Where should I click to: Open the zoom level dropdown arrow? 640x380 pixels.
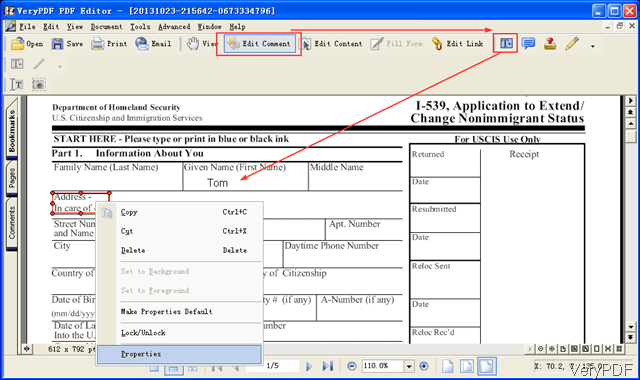coord(409,366)
